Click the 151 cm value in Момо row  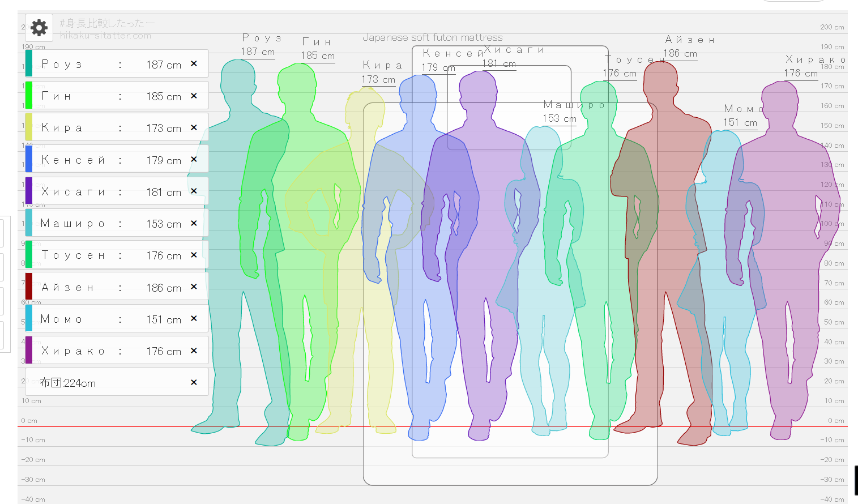point(164,319)
